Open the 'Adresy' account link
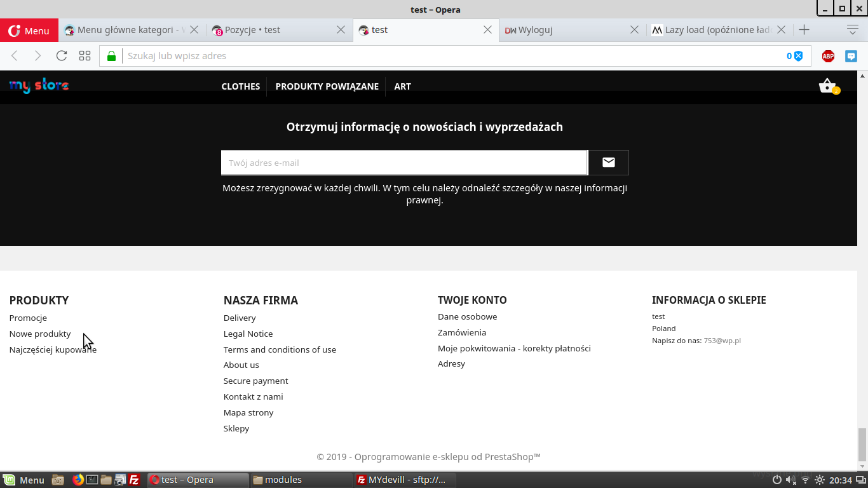The height and width of the screenshot is (488, 868). [451, 363]
